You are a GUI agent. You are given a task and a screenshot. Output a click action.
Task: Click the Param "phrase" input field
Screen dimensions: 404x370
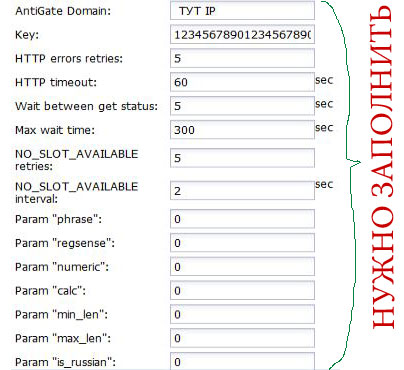pos(242,219)
